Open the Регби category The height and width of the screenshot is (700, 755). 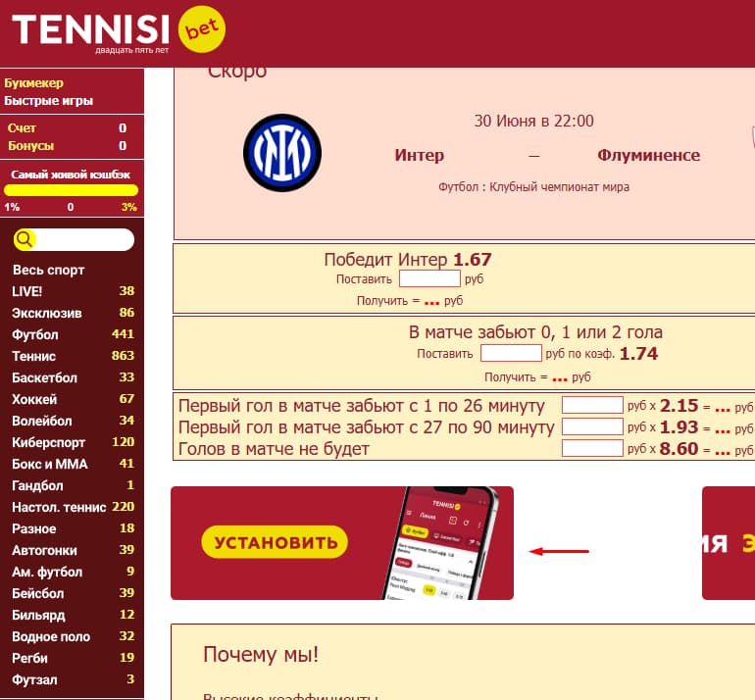pyautogui.click(x=73, y=658)
